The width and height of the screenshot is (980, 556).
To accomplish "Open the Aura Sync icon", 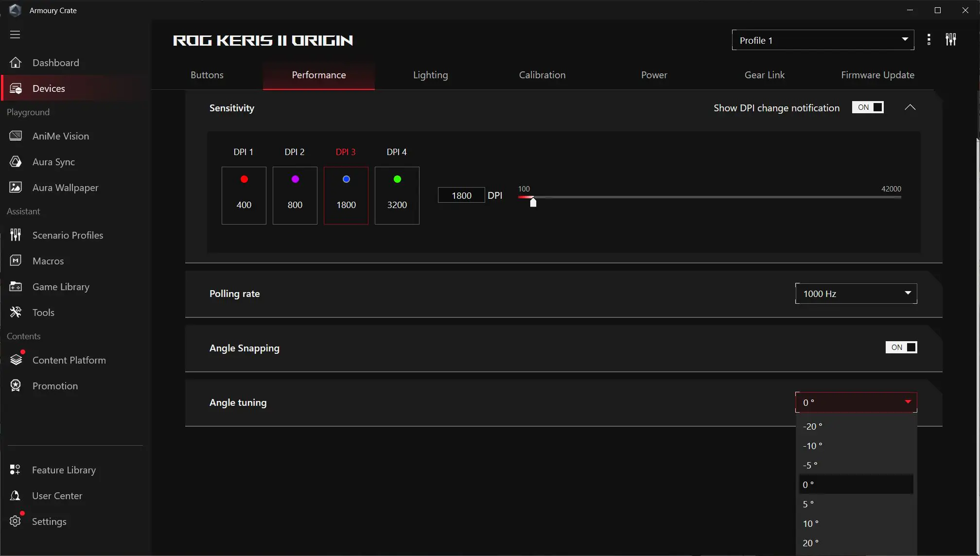I will (x=16, y=162).
